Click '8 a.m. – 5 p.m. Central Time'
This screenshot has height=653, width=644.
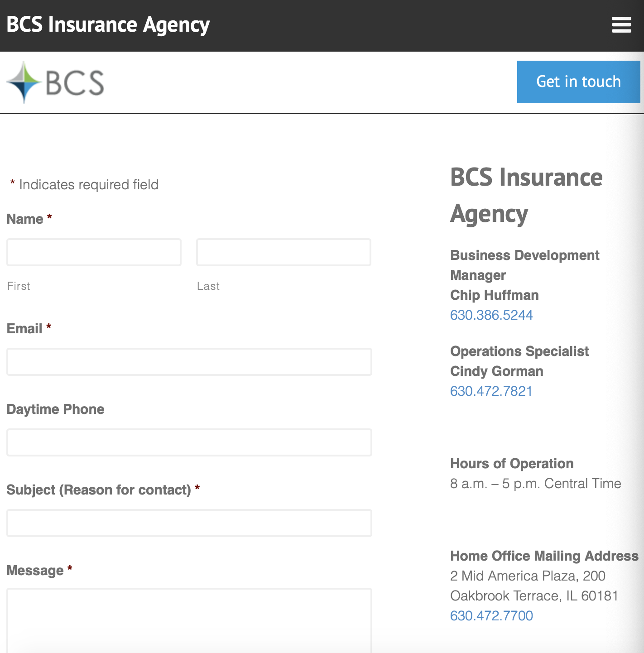pos(536,484)
